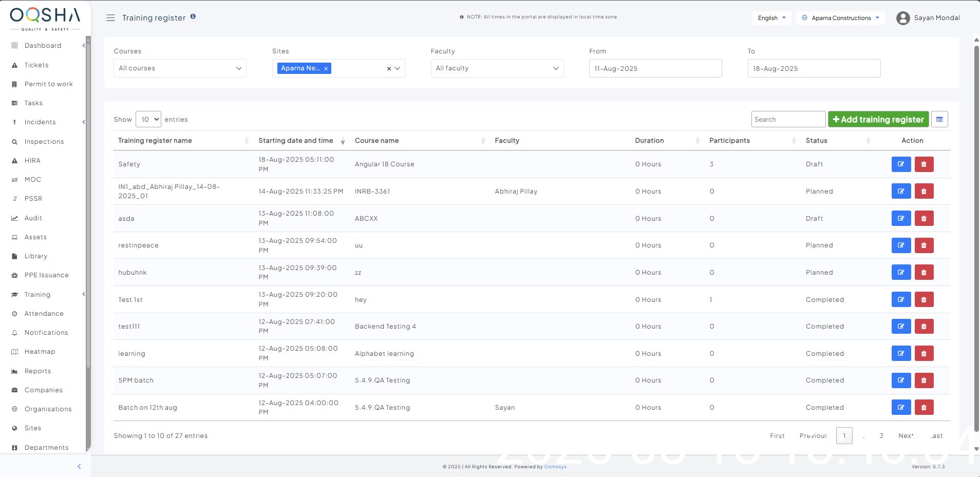
Task: Open Permit to work in sidebar
Action: [x=48, y=84]
